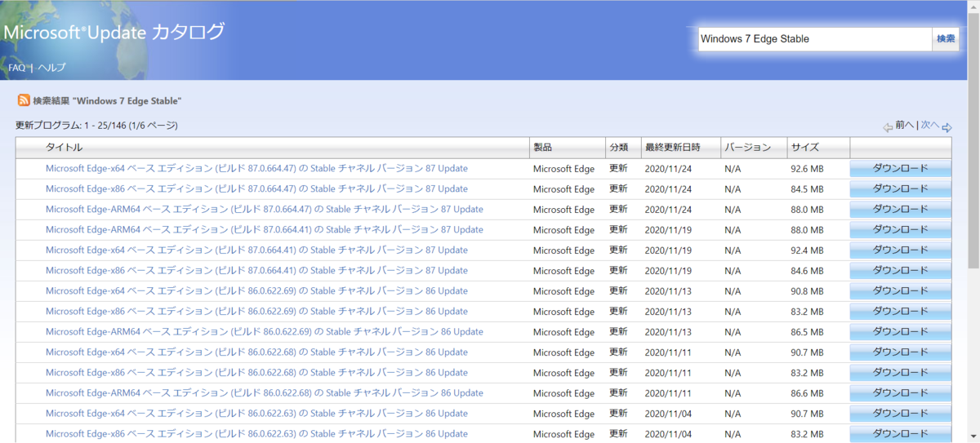Focus the search box containing Windows 7 Edge Stable
The image size is (980, 443).
coord(815,39)
